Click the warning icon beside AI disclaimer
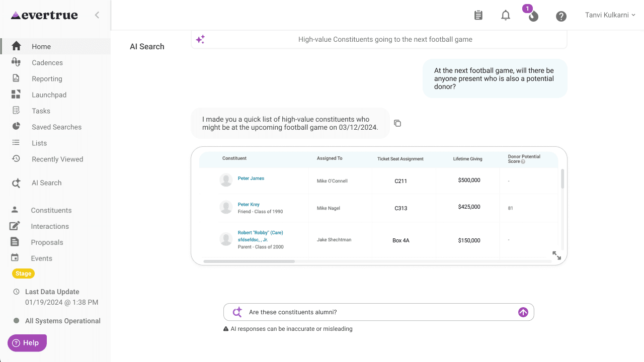The image size is (644, 362). click(226, 329)
